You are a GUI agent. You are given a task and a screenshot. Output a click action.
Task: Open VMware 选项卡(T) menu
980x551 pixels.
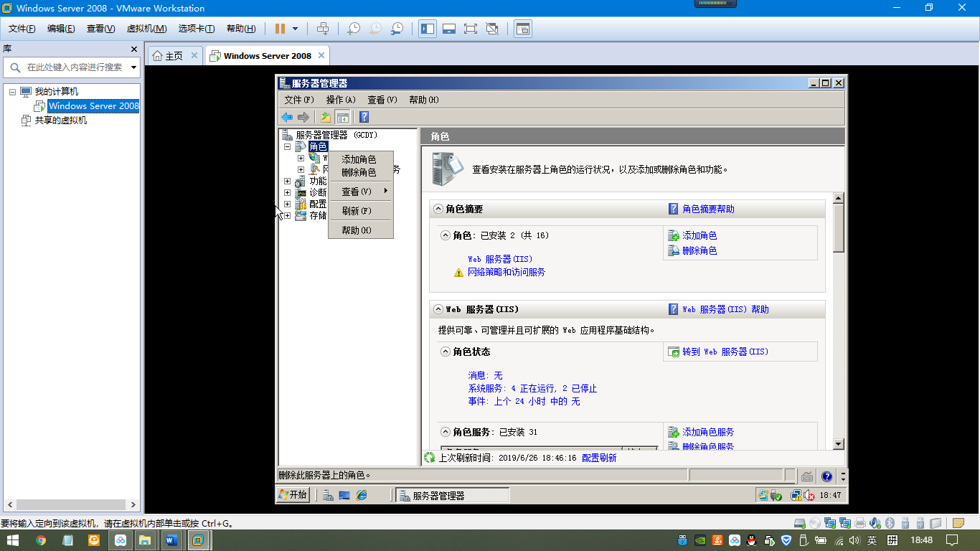pos(197,29)
